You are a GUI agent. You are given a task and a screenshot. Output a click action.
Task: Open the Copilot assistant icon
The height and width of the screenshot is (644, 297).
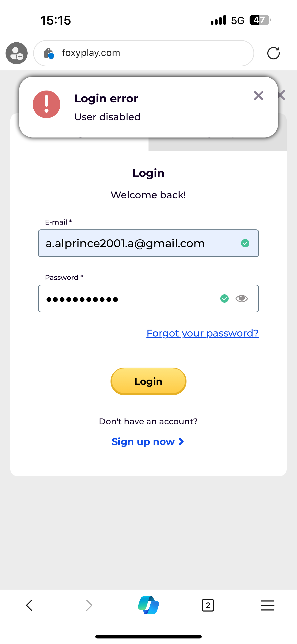[x=148, y=605]
